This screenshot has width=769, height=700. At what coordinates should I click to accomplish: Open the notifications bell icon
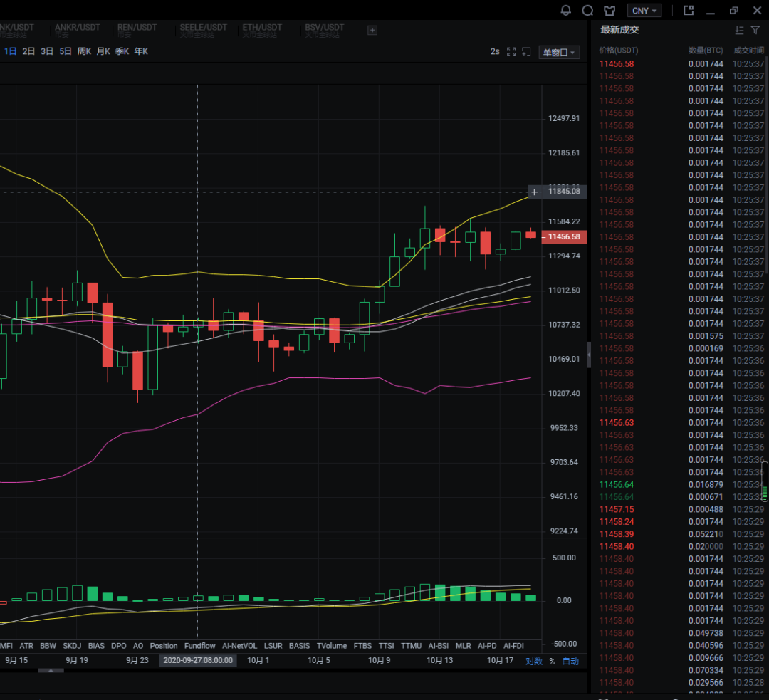tap(566, 11)
